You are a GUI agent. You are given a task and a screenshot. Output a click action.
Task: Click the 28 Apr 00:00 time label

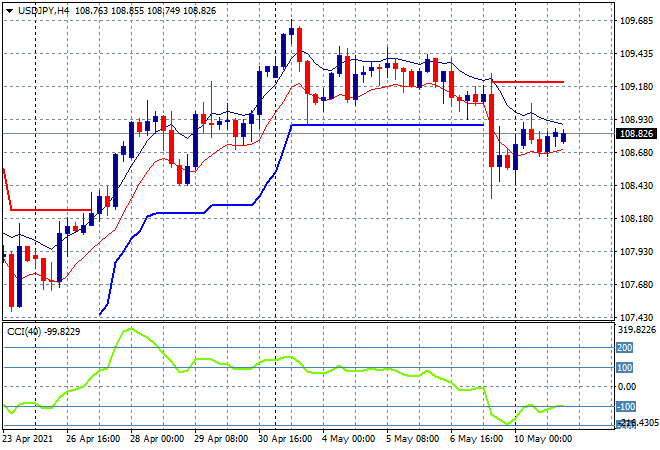point(157,439)
